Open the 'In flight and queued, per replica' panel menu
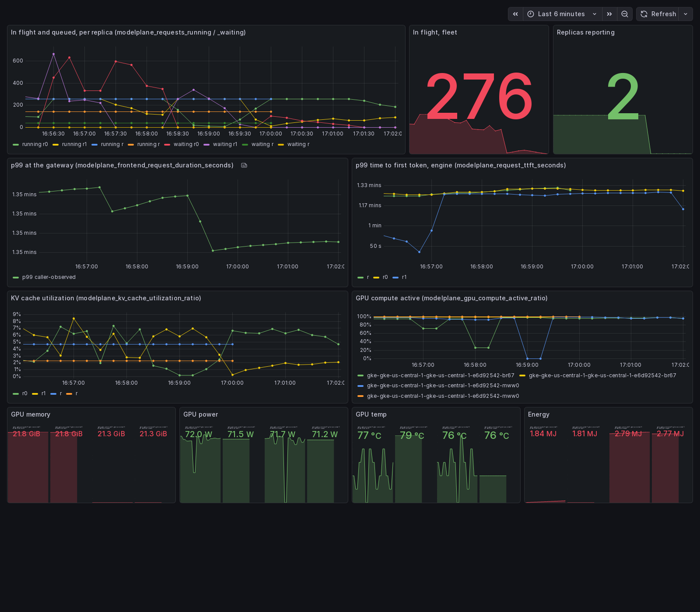 [128, 32]
